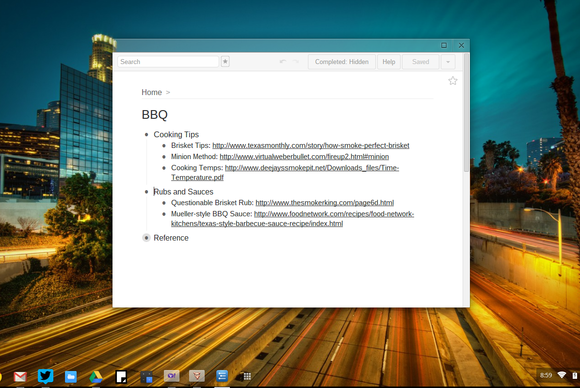
Task: Open the blue WorkFlowy list icon in shelf
Action: click(x=222, y=376)
